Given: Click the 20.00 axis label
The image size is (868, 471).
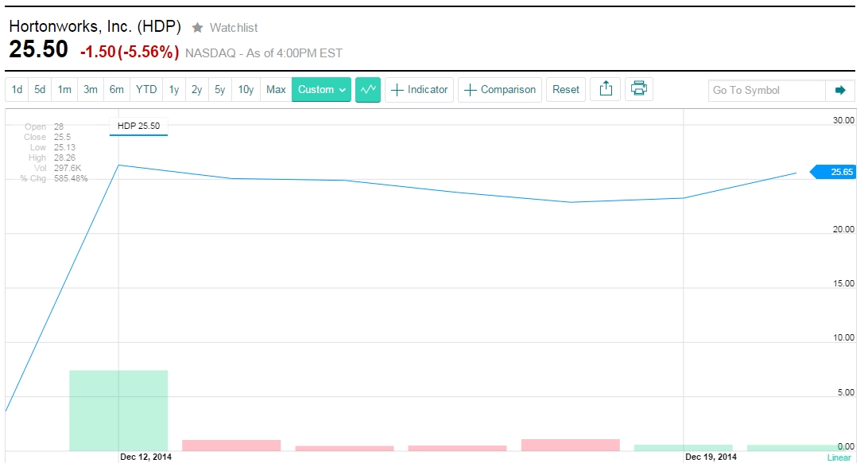Looking at the screenshot, I should (x=843, y=229).
